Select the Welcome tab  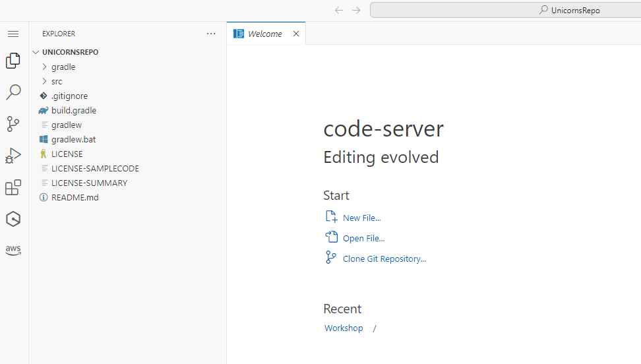coord(266,34)
